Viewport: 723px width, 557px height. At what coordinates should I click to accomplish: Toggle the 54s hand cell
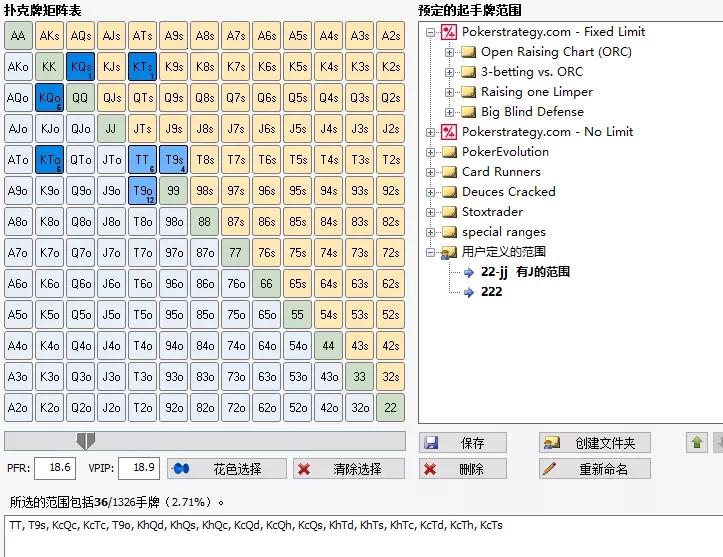(328, 314)
